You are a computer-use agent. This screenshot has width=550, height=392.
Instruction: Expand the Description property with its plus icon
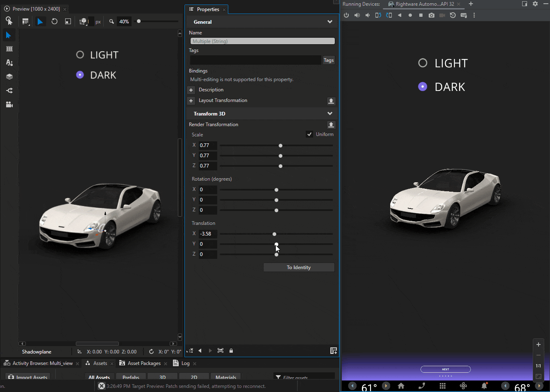(191, 90)
